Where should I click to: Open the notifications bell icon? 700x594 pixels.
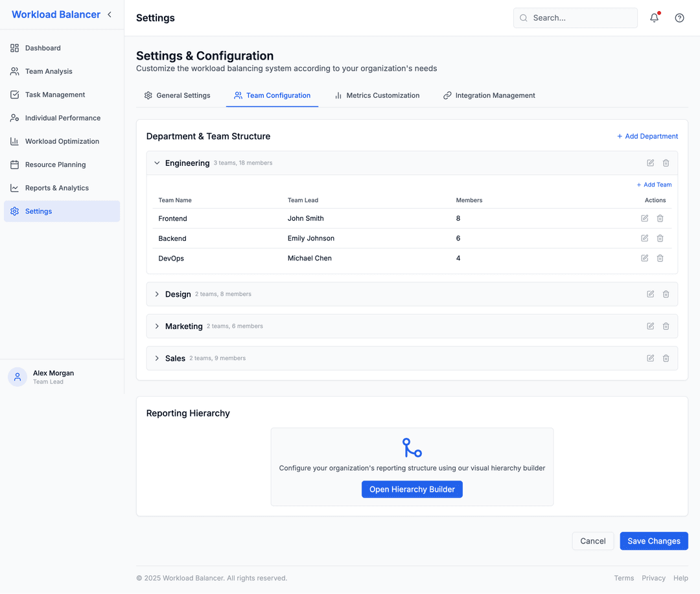pos(654,17)
